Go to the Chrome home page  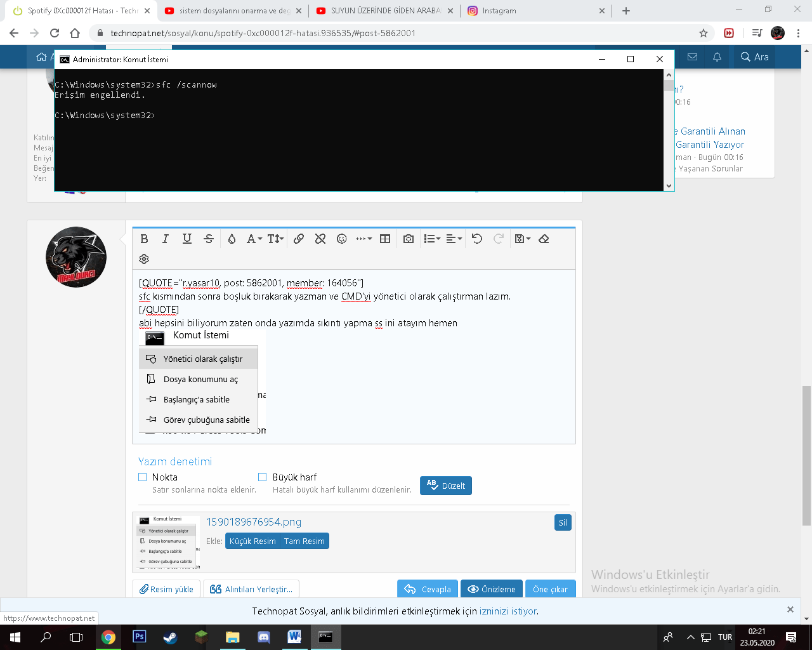point(75,33)
